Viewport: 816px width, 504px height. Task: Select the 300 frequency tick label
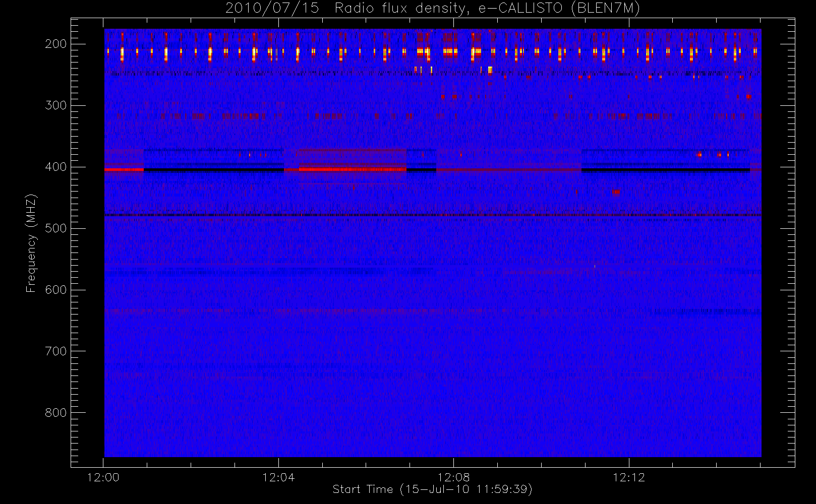coord(56,105)
